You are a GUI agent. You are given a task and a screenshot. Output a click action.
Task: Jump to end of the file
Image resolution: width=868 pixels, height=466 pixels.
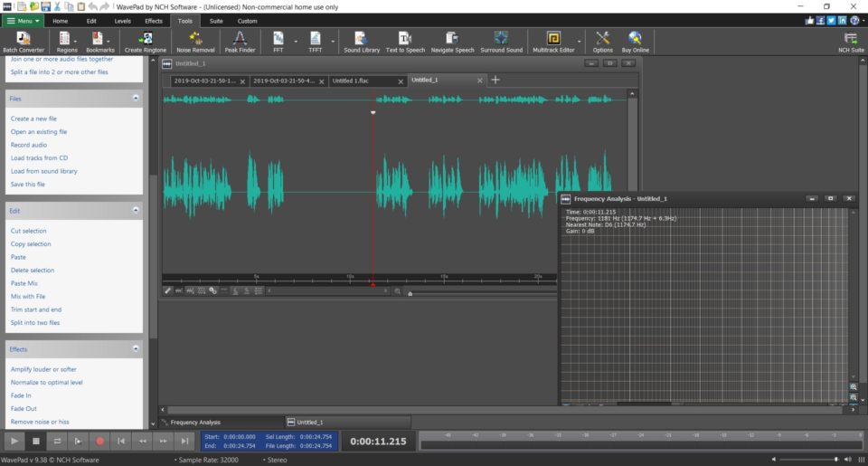point(184,441)
